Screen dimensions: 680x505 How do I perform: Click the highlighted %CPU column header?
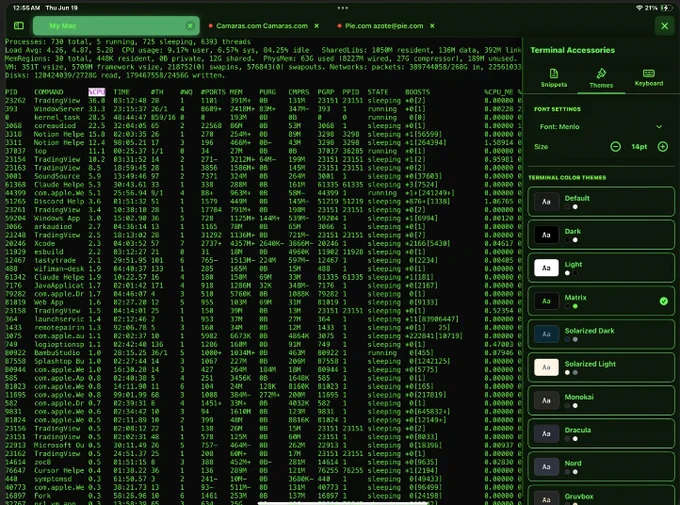97,92
